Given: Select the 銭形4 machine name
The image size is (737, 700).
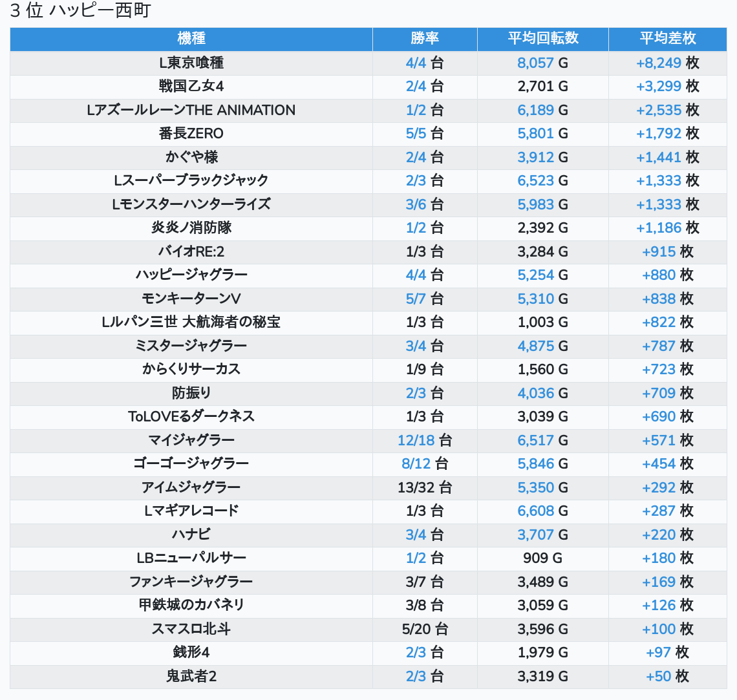Looking at the screenshot, I should [191, 653].
